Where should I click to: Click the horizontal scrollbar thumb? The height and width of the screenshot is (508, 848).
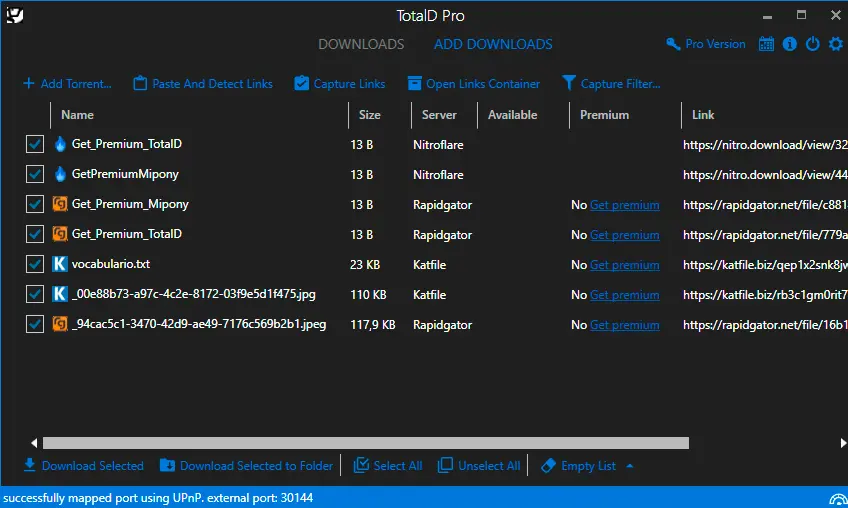[x=366, y=443]
